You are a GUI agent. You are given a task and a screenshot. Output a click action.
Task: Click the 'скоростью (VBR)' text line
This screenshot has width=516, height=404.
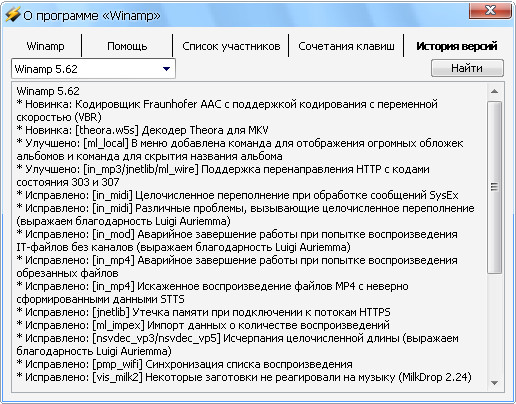[x=59, y=117]
